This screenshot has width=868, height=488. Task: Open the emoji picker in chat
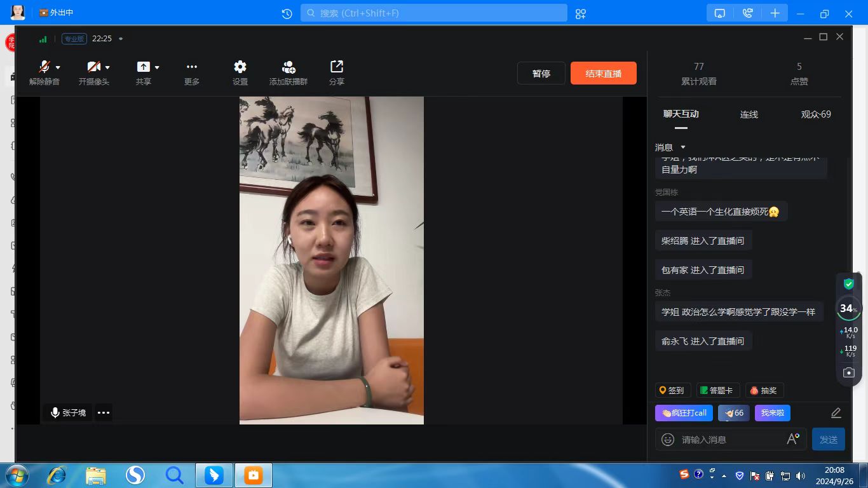(667, 439)
